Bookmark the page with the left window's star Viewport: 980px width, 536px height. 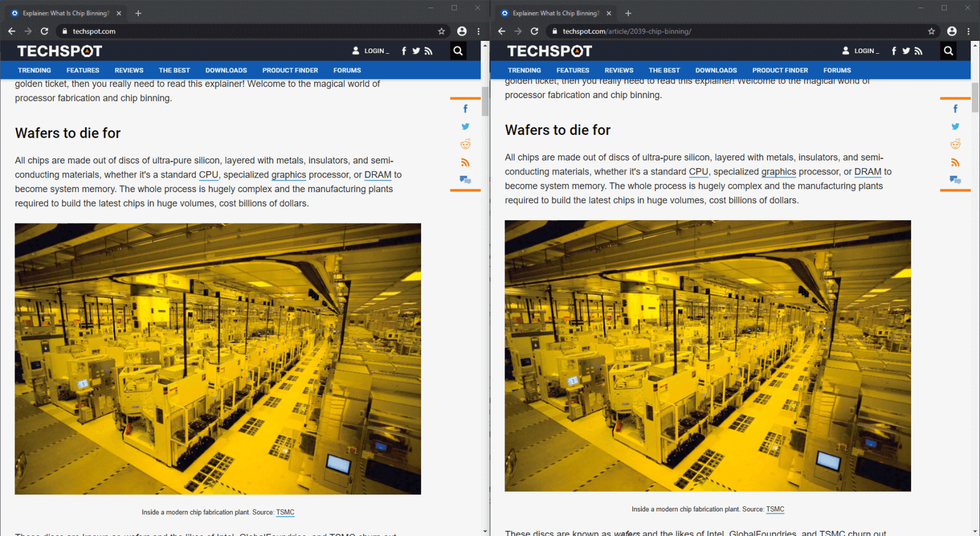point(442,31)
